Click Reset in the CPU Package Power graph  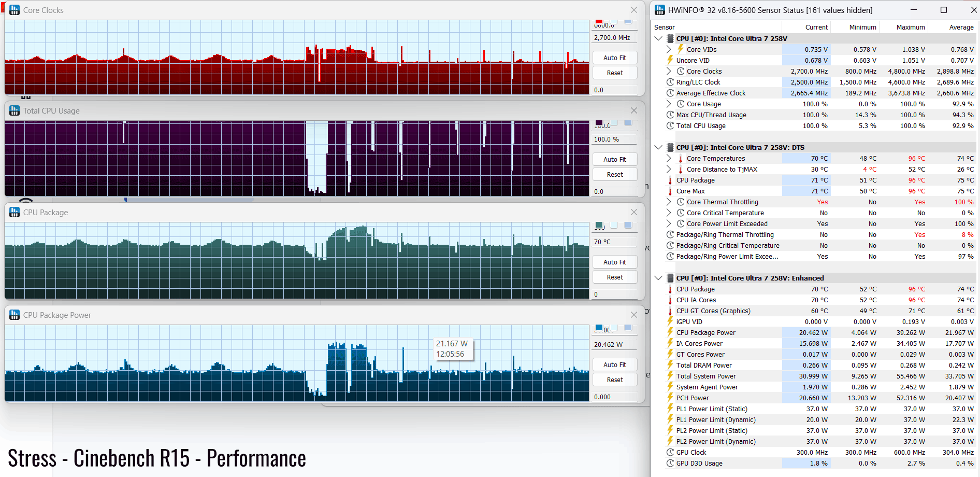615,380
